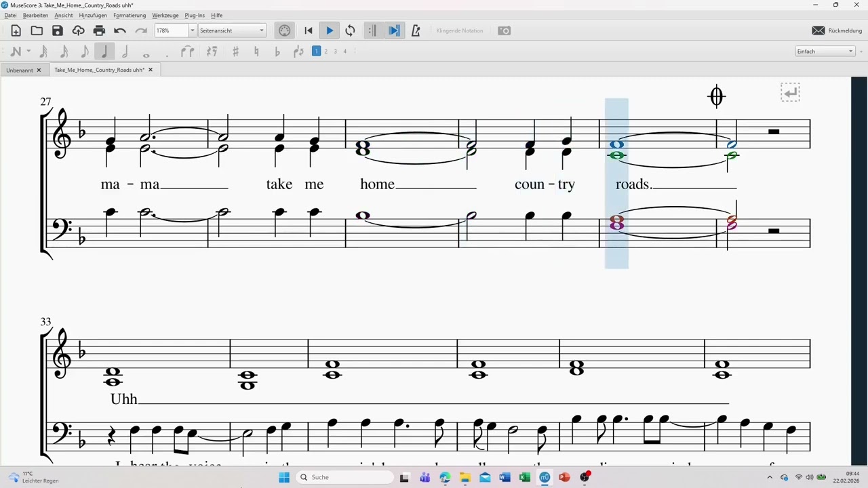Open the Seitenansicht view mode dropdown
868x488 pixels.
point(232,30)
